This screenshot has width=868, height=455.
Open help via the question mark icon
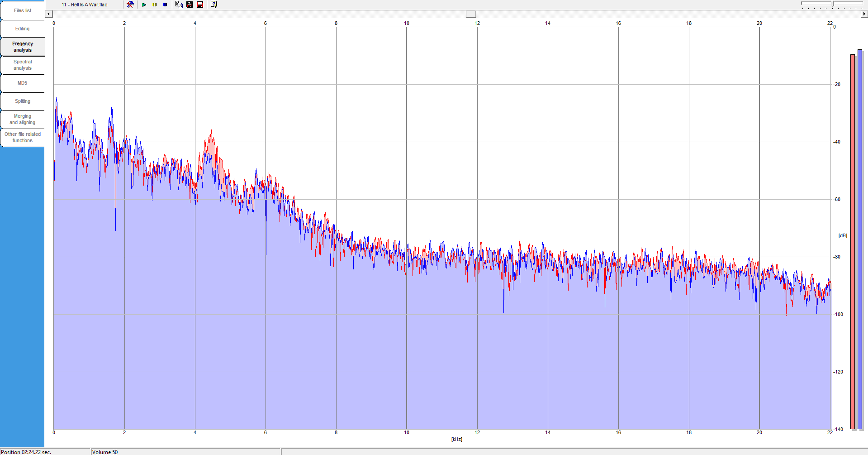[x=214, y=5]
